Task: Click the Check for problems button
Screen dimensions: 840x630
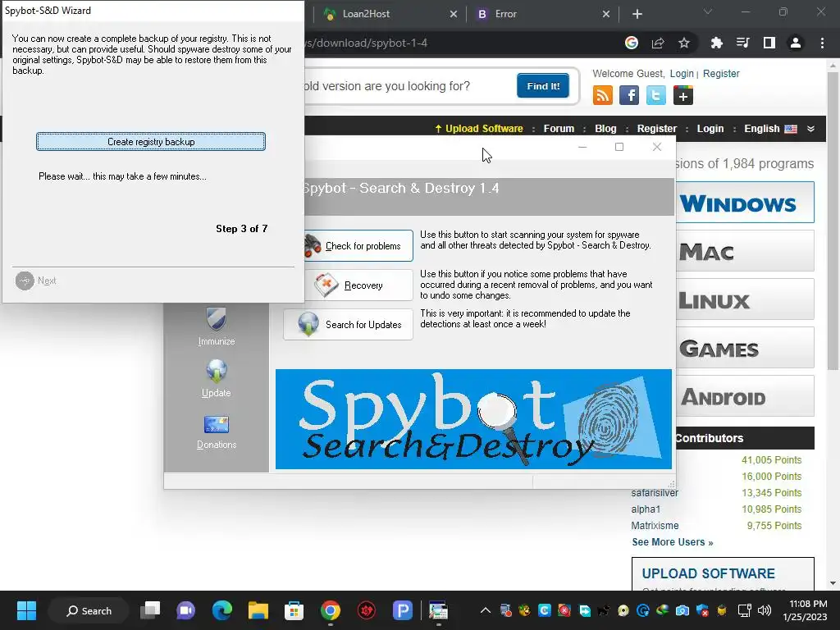Action: (x=358, y=246)
